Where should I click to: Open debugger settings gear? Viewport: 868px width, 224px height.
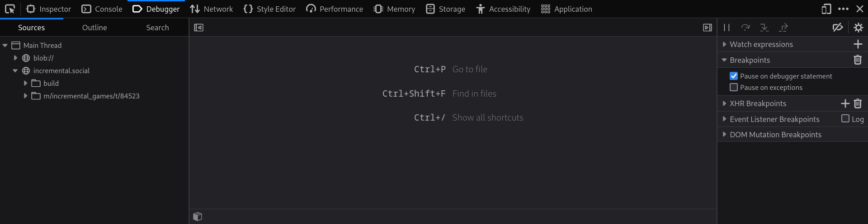pos(858,28)
